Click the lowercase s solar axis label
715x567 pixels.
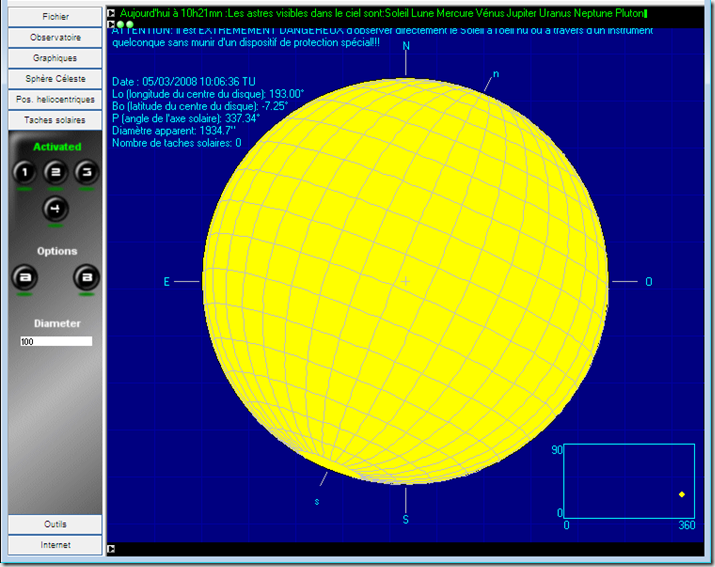[x=317, y=502]
